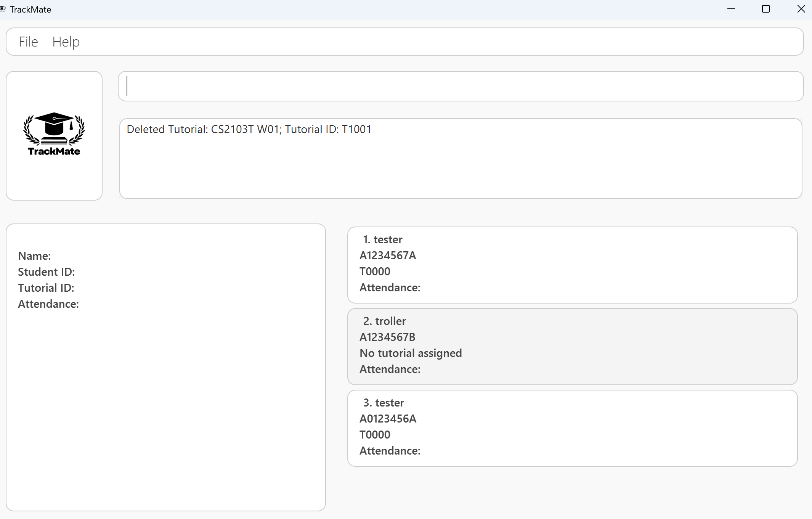Screen dimensions: 812x519
Task: Close the TrackMate window
Action: point(801,9)
